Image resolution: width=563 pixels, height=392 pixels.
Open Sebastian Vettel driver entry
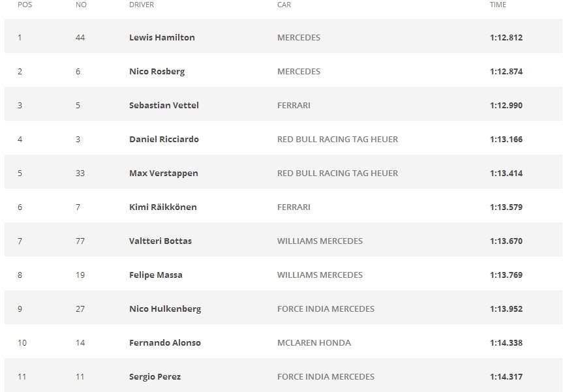click(x=164, y=105)
